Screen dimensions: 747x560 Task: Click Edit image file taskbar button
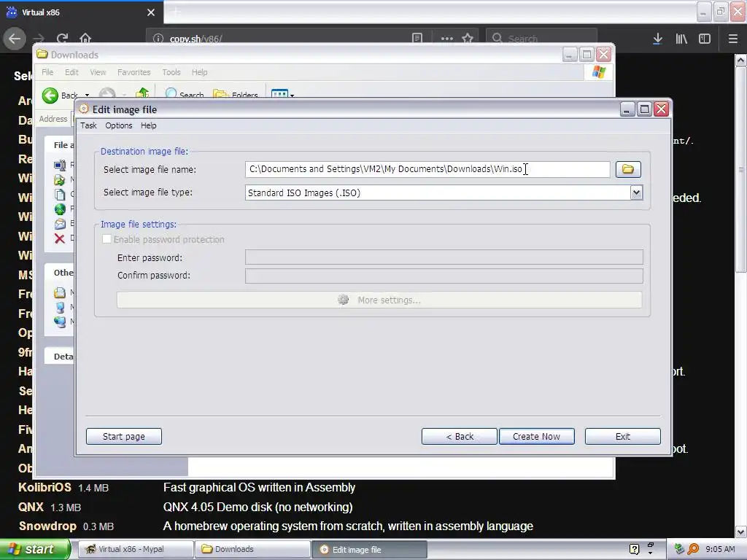coord(369,550)
